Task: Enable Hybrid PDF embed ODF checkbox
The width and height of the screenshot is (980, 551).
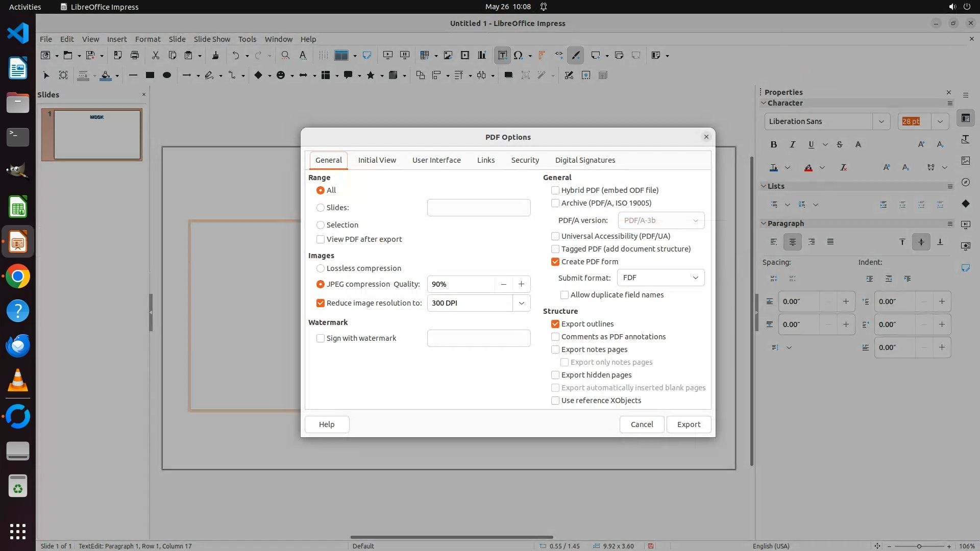Action: [x=555, y=190]
